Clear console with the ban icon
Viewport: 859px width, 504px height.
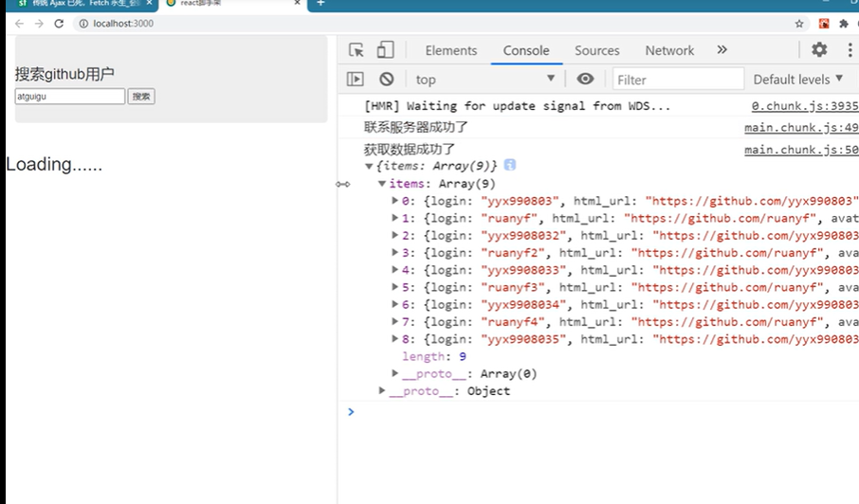click(386, 80)
